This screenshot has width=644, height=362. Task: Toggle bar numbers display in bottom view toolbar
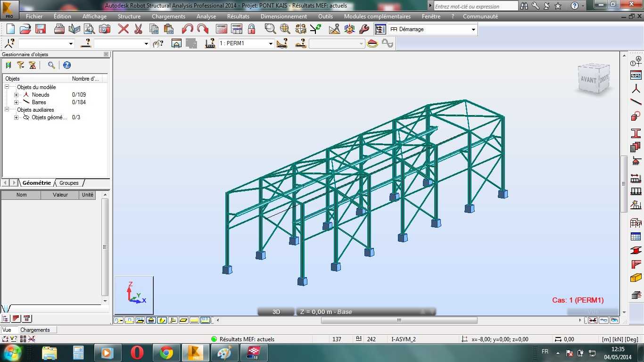129,320
